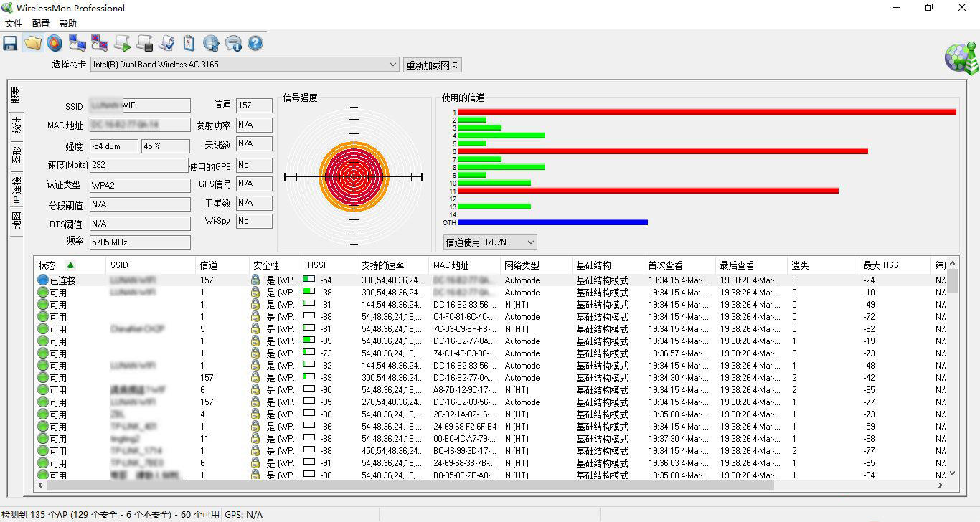Click the strength field showing 45 %

166,146
